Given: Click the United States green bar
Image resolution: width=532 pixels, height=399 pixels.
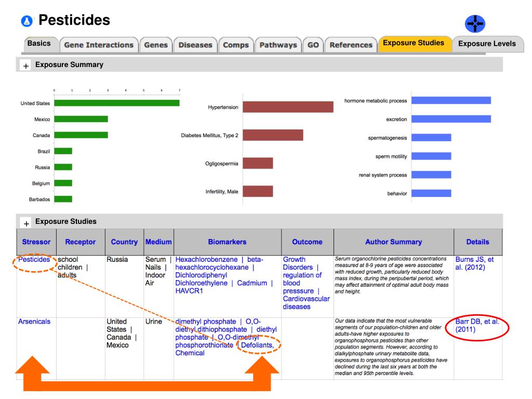Looking at the screenshot, I should click(117, 103).
